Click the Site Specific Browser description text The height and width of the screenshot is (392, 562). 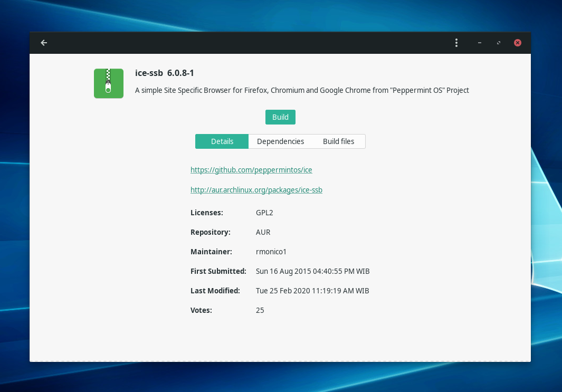click(x=302, y=90)
